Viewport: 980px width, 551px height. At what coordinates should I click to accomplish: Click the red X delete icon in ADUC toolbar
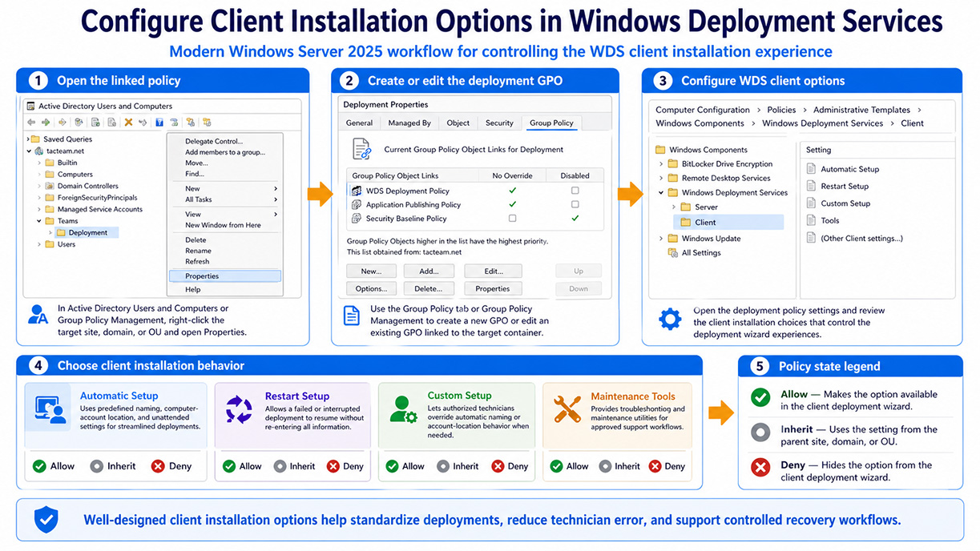tap(127, 123)
